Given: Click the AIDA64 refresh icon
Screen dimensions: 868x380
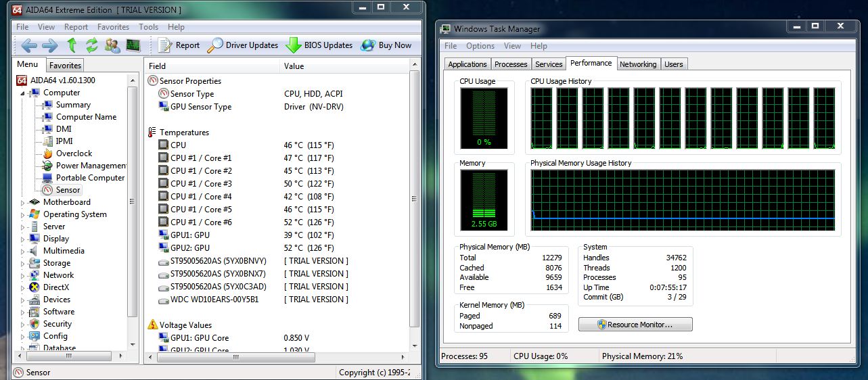Looking at the screenshot, I should tap(92, 45).
